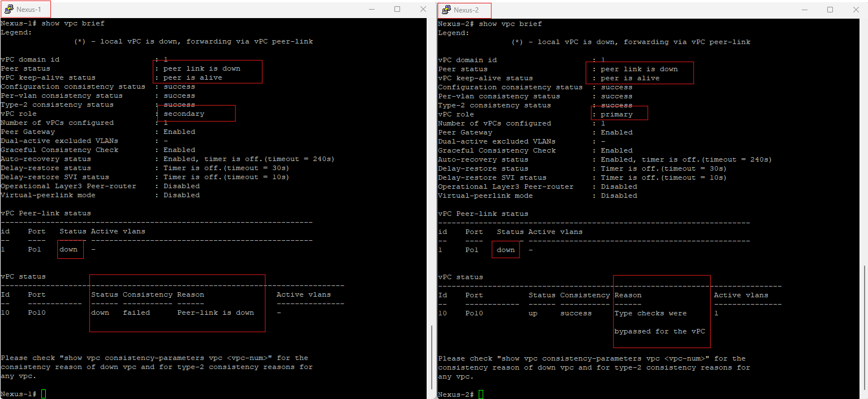Click 'Delay-restore SVI status' label in Nexus-2

point(492,177)
